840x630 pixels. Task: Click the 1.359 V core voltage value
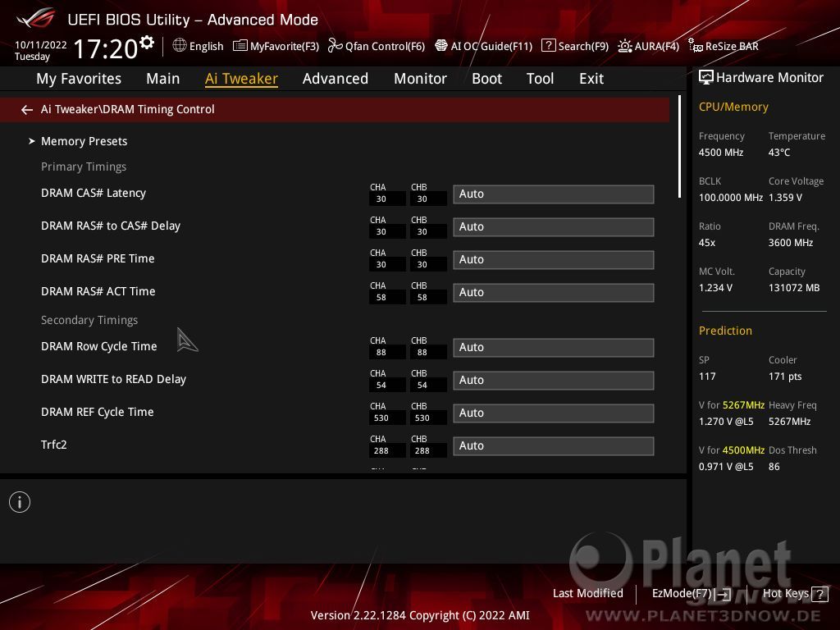pyautogui.click(x=785, y=198)
